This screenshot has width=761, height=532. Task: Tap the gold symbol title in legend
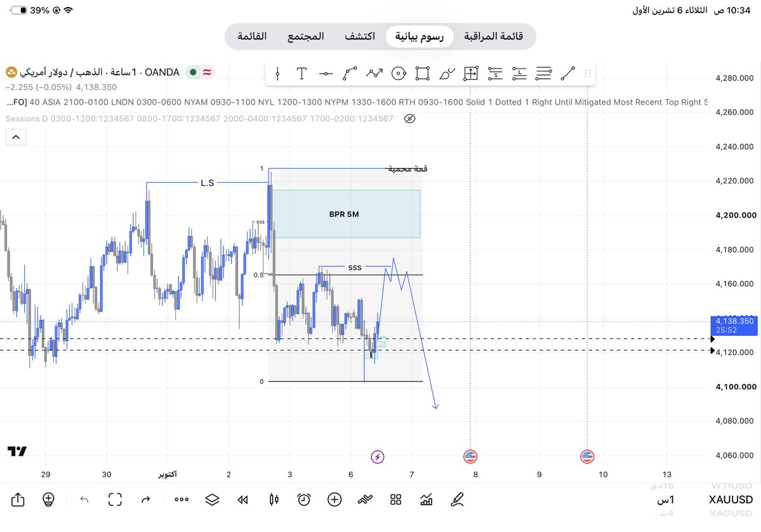tap(100, 72)
